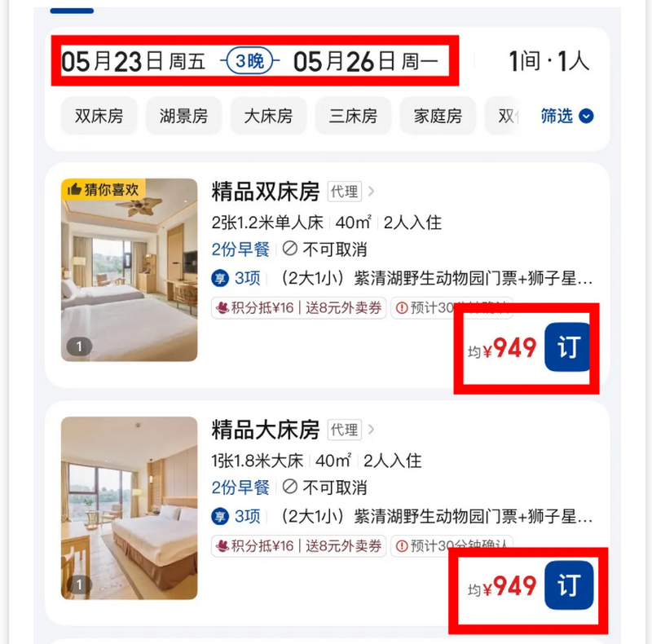Open the 精品双床房 room photo
This screenshot has width=652, height=644.
(x=130, y=270)
